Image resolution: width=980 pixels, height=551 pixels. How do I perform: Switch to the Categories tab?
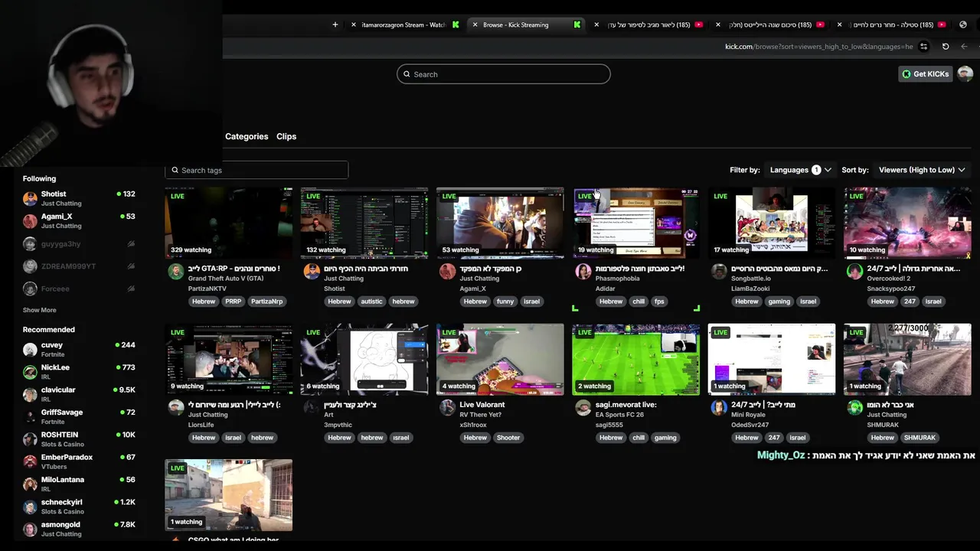click(247, 136)
